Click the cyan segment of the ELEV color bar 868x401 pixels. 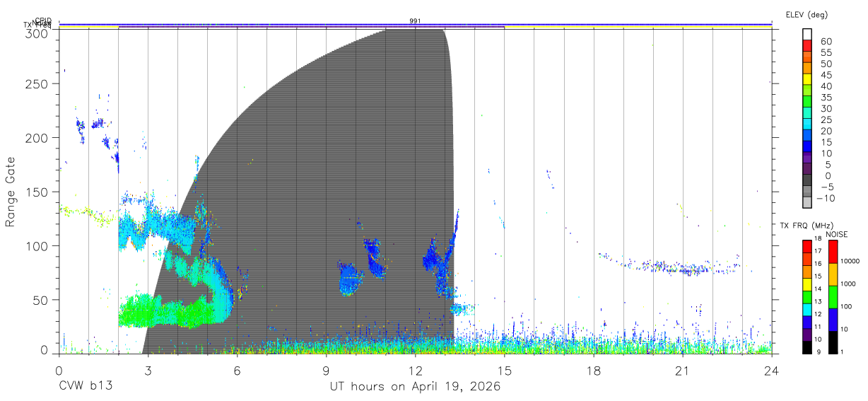click(808, 124)
